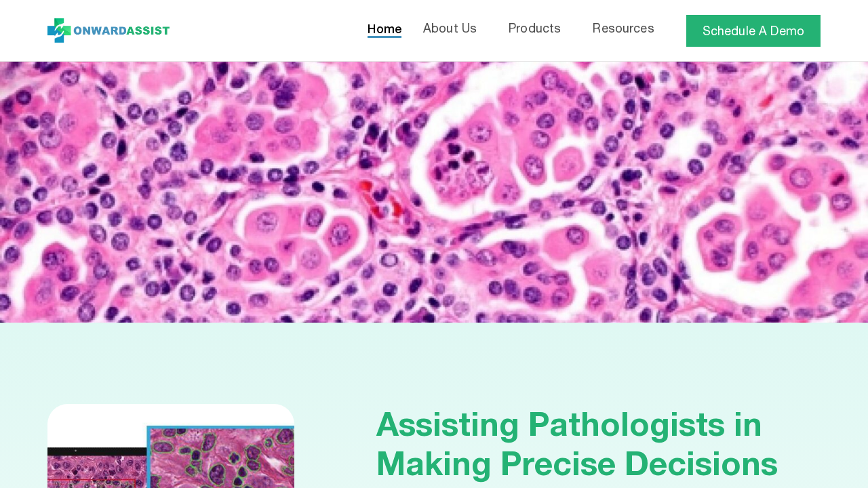Click the blue ONWARD part of the wordmark
Screen dimensions: 868x488
click(x=99, y=30)
